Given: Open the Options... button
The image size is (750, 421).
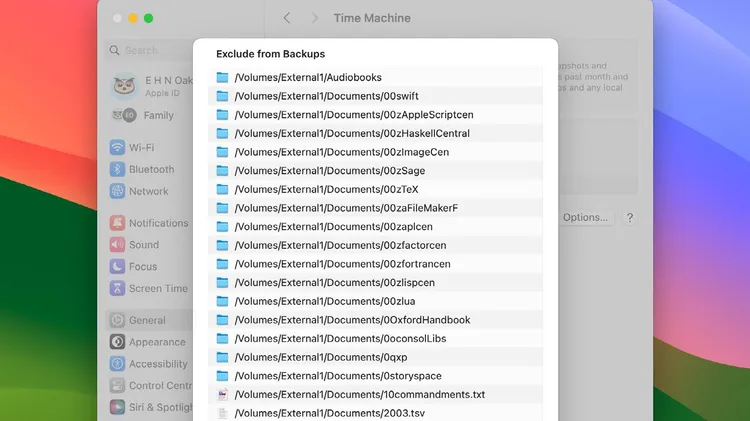Looking at the screenshot, I should [585, 217].
